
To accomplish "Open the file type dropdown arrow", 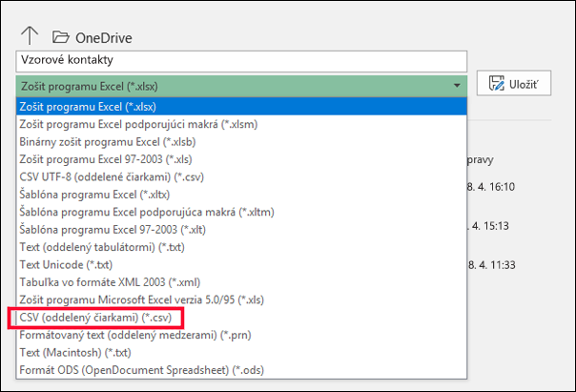I will (x=457, y=86).
